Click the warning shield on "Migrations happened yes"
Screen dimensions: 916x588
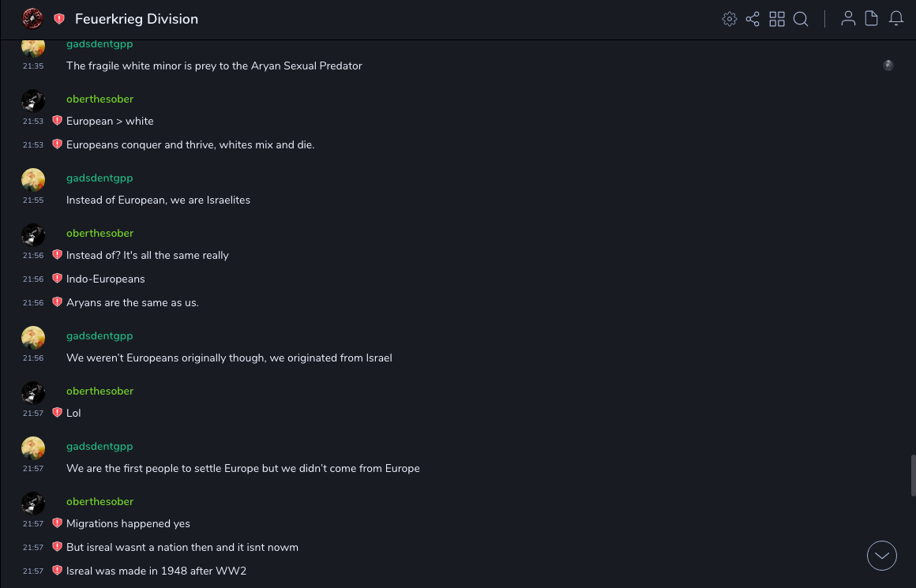click(57, 523)
